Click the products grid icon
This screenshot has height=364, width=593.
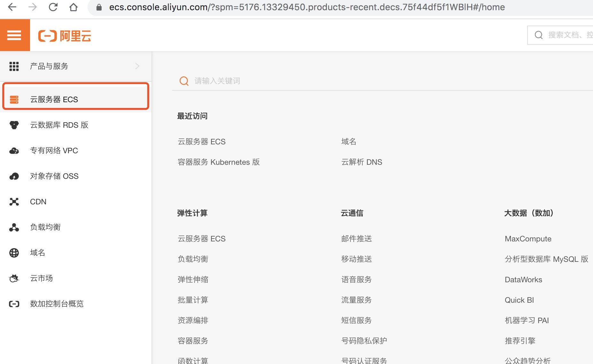[14, 66]
